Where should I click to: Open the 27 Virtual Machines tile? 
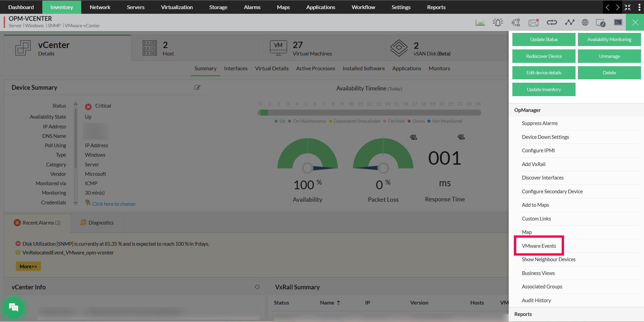click(x=322, y=48)
